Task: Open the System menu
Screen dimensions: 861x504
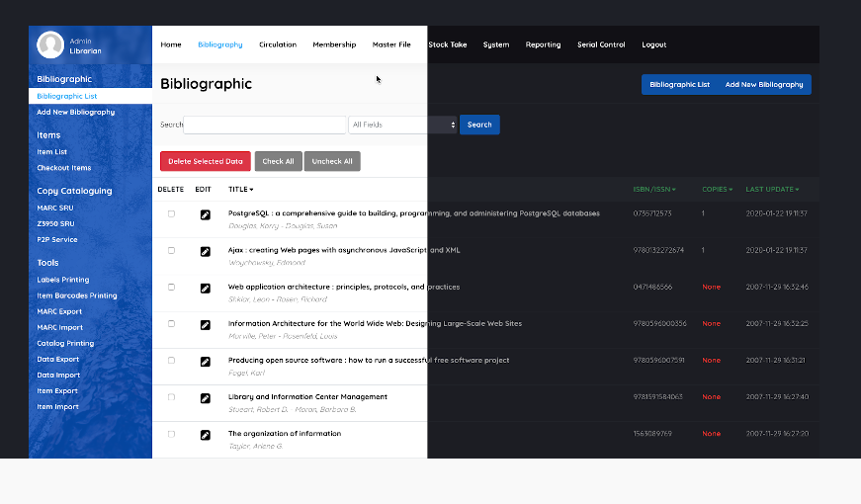Action: 496,44
